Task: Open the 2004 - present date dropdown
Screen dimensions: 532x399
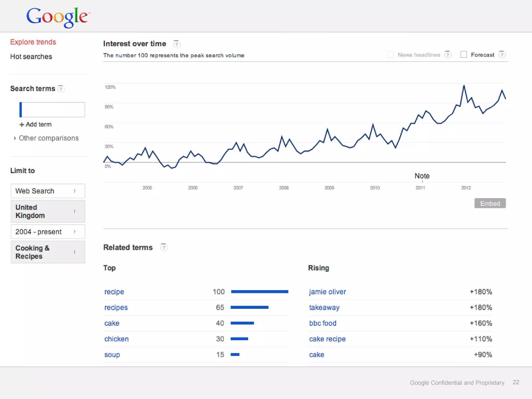Action: click(x=48, y=232)
